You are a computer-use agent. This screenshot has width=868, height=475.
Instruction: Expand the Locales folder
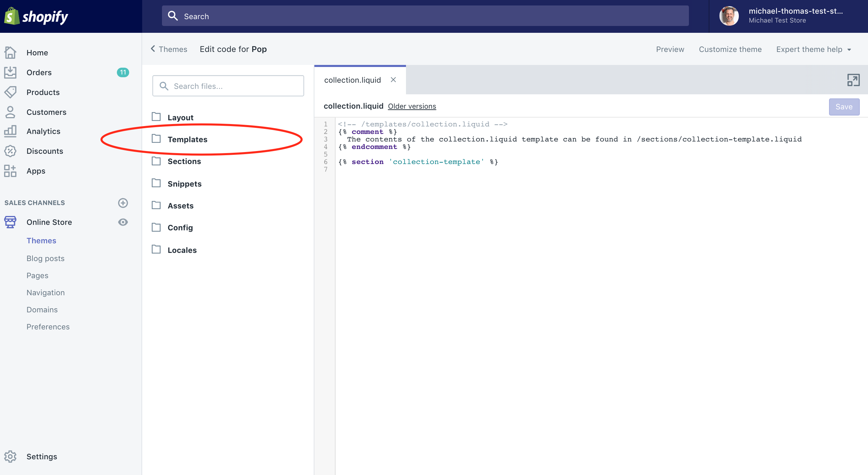(182, 250)
